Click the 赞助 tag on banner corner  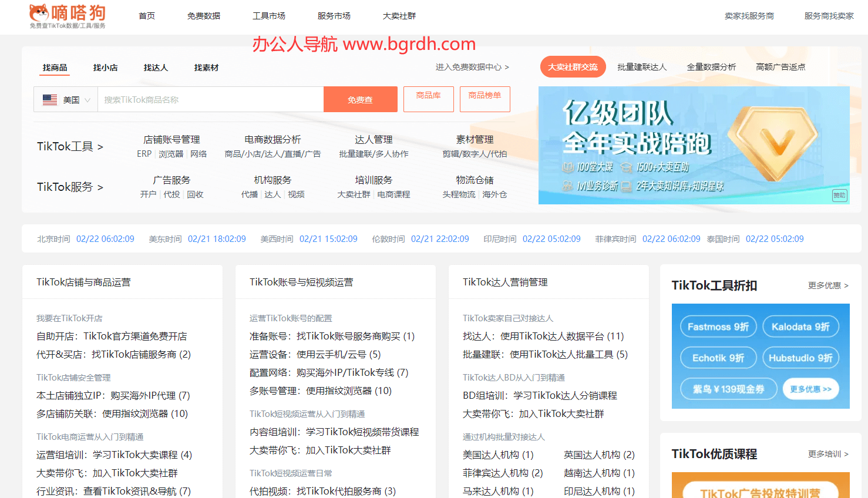coord(839,196)
